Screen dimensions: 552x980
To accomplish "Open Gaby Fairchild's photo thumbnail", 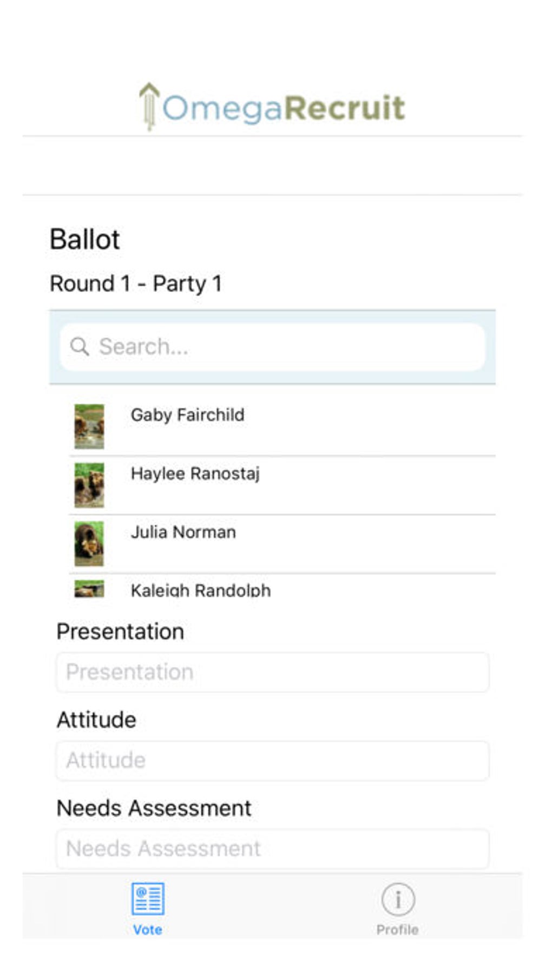I will [x=89, y=426].
